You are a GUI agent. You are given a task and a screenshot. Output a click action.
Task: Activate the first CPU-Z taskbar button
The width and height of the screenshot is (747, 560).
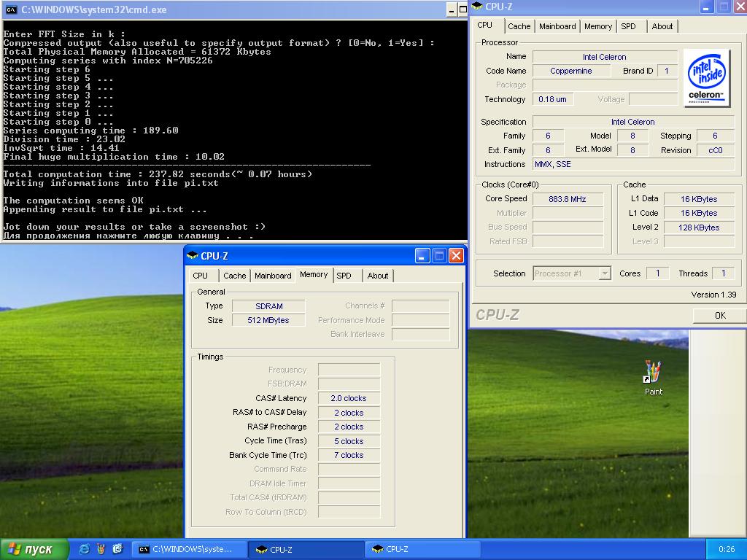(306, 549)
